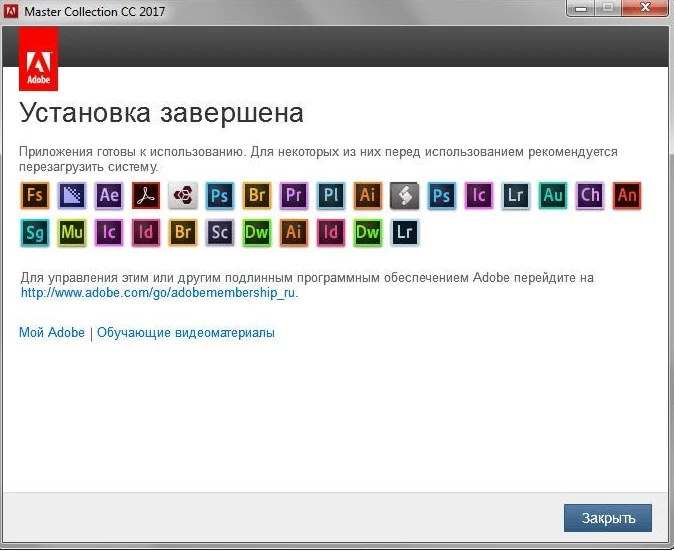Click the Scout (Sc) icon
Image resolution: width=674 pixels, height=551 pixels.
coord(220,233)
